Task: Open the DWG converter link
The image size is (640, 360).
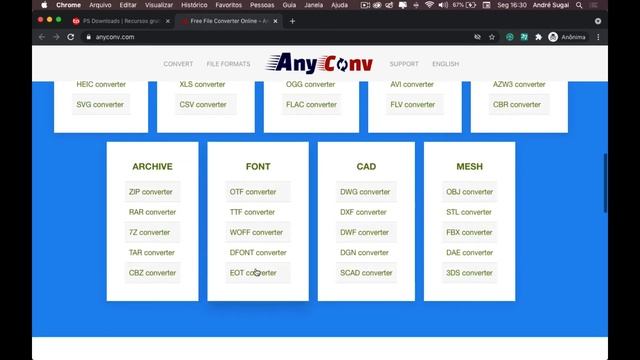Action: click(x=365, y=192)
